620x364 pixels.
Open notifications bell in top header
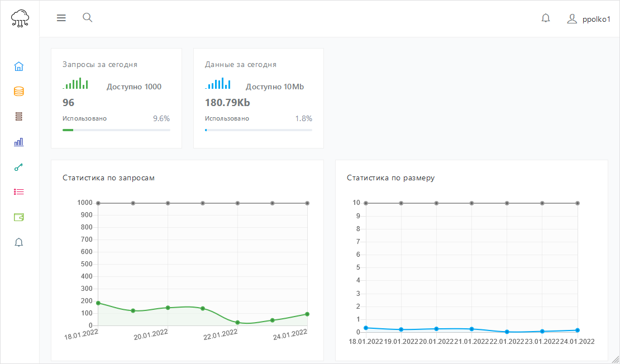point(546,18)
